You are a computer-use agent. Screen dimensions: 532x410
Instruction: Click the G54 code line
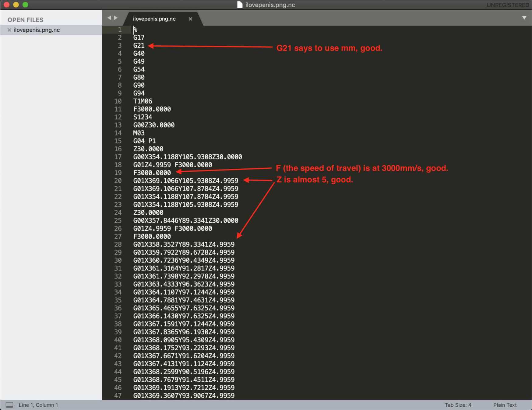[x=139, y=69]
